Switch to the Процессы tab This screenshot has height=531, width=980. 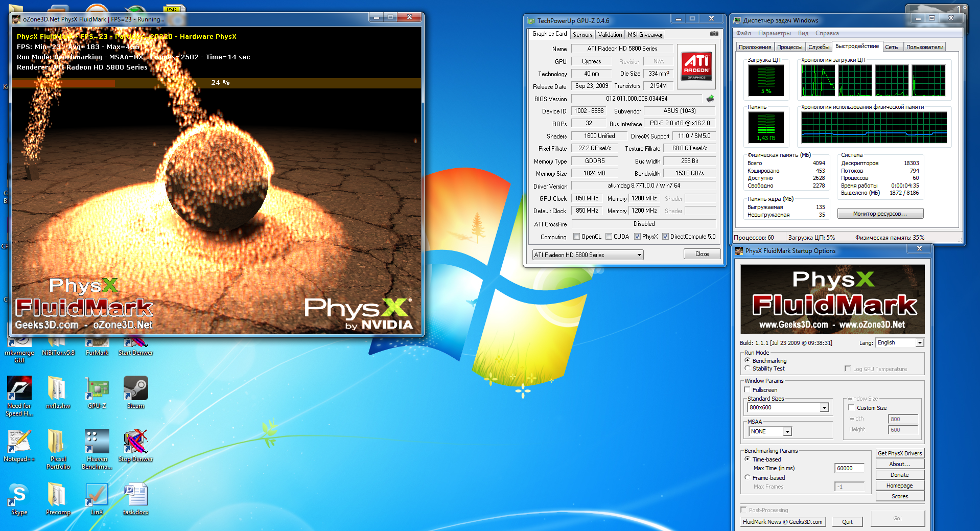point(789,47)
